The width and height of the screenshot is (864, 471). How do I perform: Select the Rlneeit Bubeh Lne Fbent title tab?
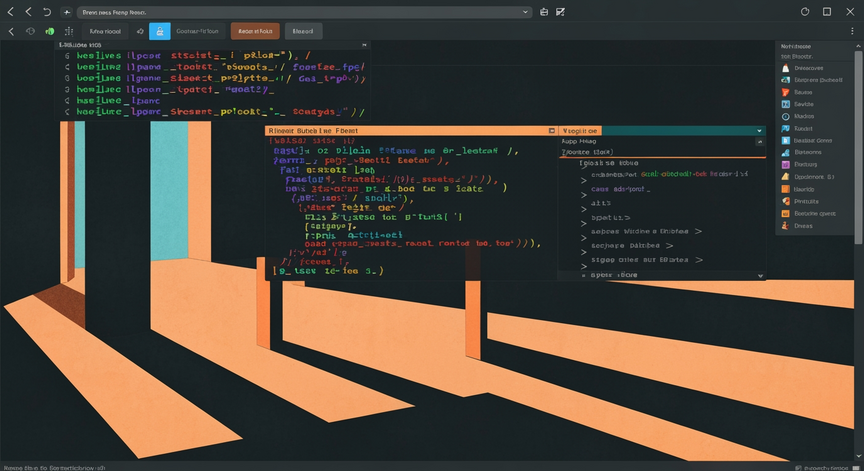coord(313,131)
